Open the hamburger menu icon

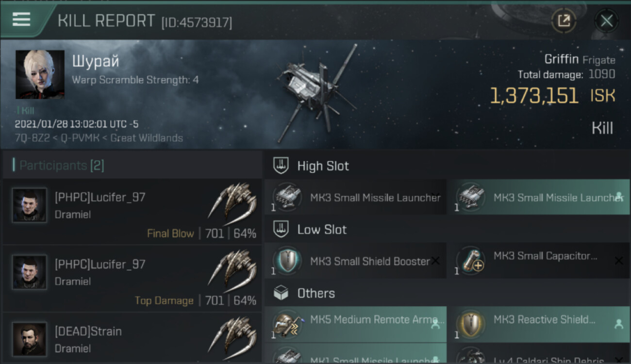pos(21,19)
